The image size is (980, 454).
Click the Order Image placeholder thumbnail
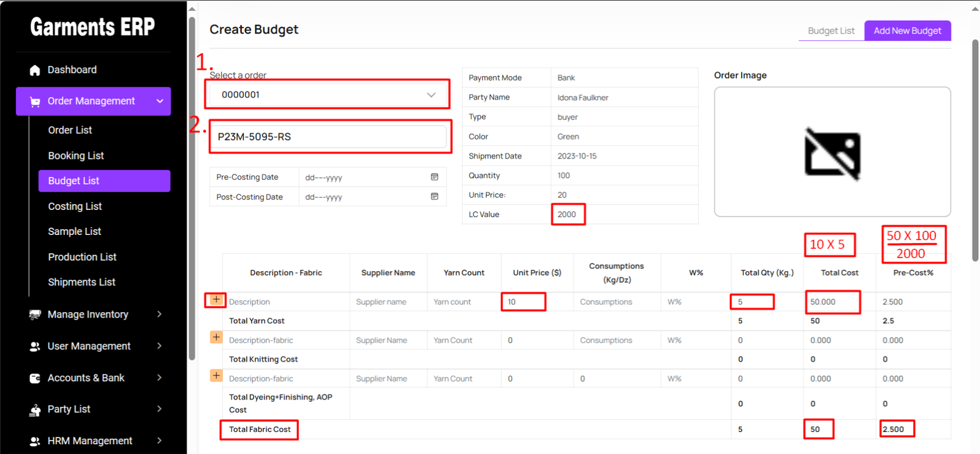click(x=832, y=153)
